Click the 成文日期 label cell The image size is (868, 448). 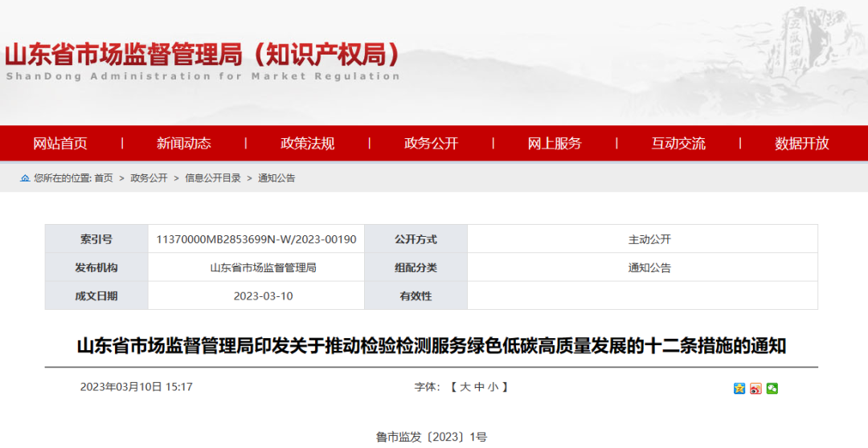tap(96, 296)
